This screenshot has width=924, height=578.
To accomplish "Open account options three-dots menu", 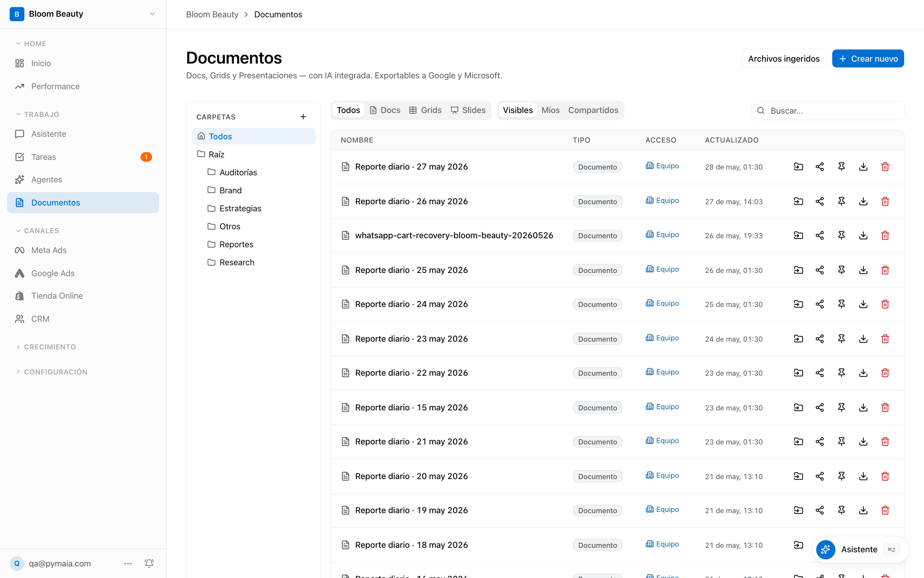I will 128,563.
